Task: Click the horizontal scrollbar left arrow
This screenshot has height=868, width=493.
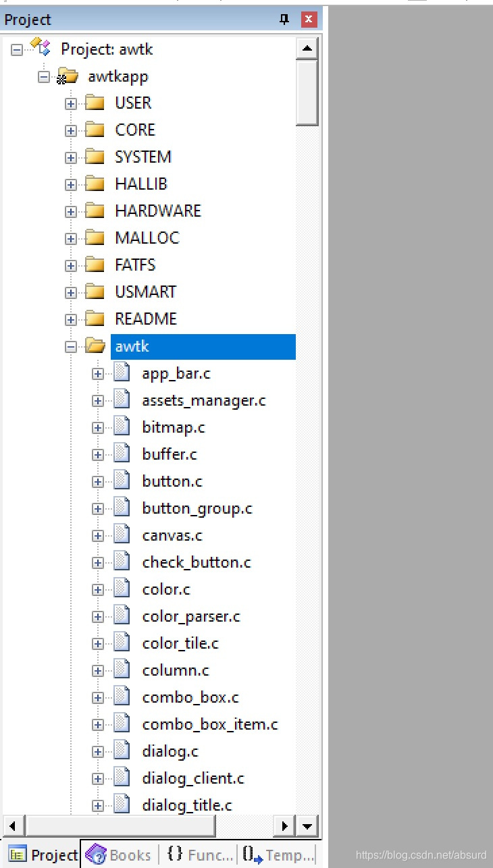Action: [14, 825]
